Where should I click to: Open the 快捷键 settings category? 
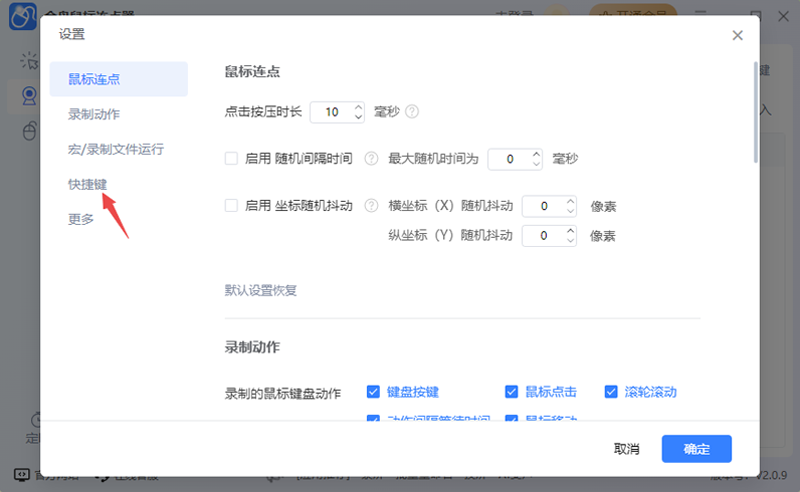click(87, 184)
